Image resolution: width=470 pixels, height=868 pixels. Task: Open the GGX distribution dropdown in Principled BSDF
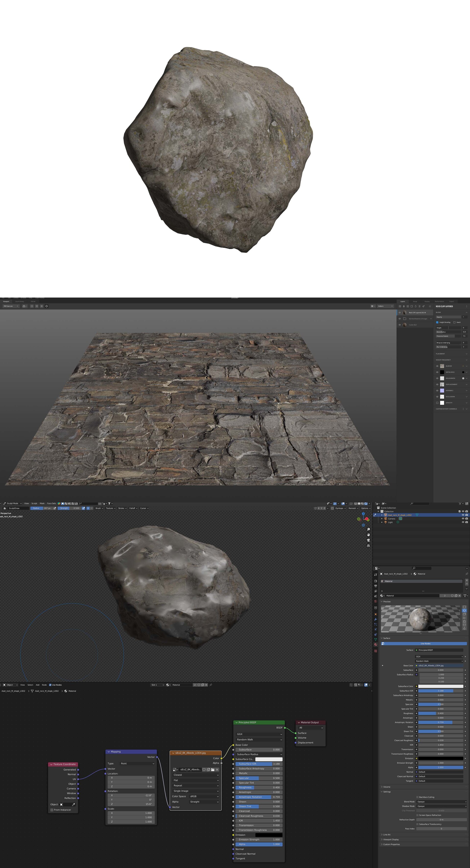pyautogui.click(x=259, y=734)
